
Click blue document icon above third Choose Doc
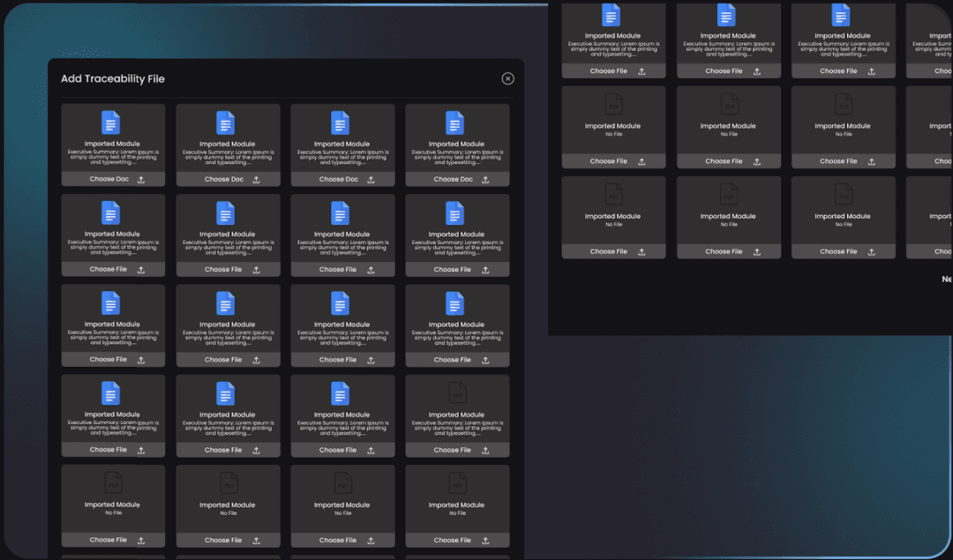point(340,123)
